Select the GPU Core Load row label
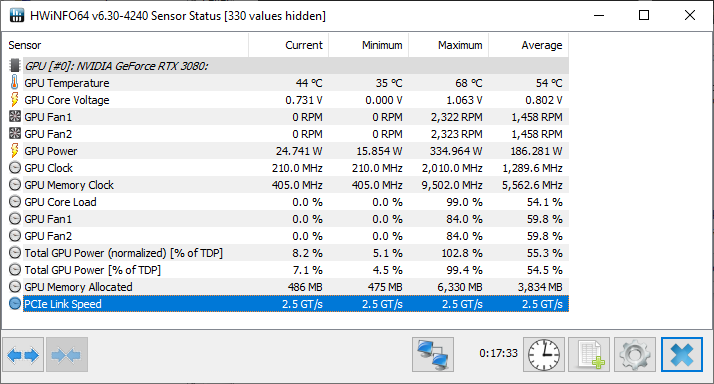Image resolution: width=714 pixels, height=384 pixels. pos(61,202)
